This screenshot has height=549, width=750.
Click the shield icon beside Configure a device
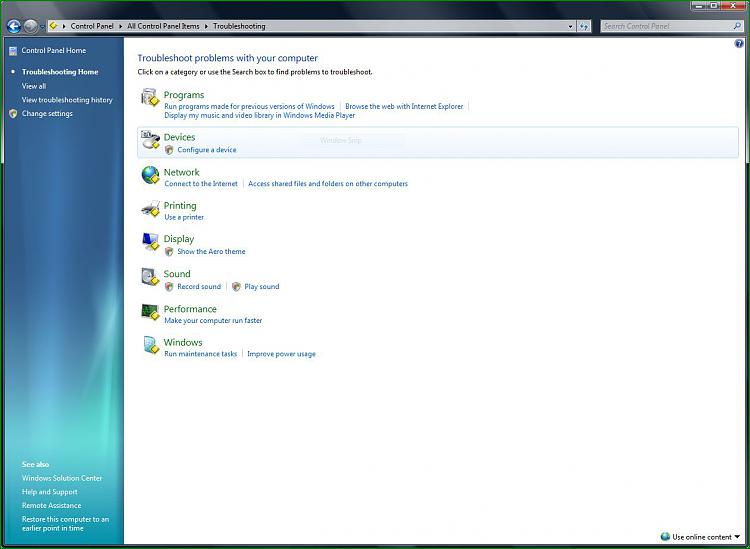coord(169,150)
